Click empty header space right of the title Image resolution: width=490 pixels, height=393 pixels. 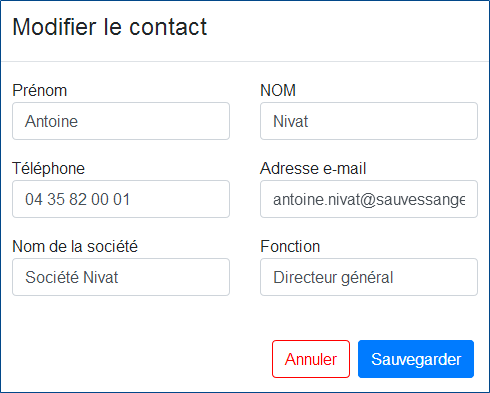coord(347,28)
